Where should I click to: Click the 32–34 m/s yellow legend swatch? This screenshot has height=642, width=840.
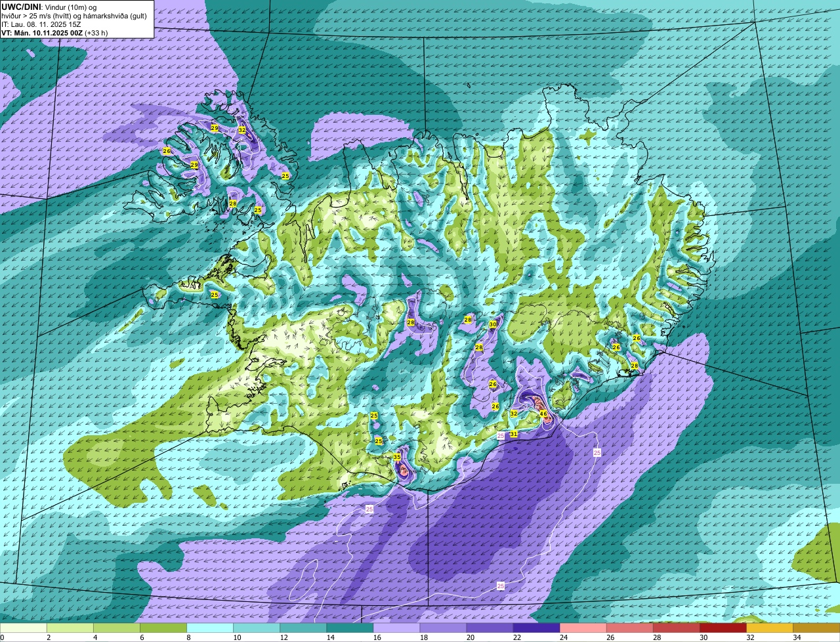(x=770, y=628)
